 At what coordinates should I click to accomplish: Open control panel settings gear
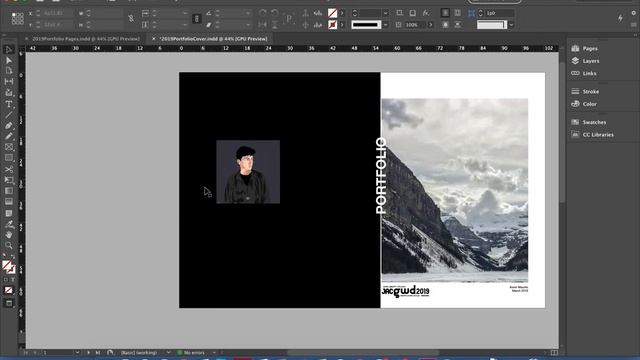point(633,13)
